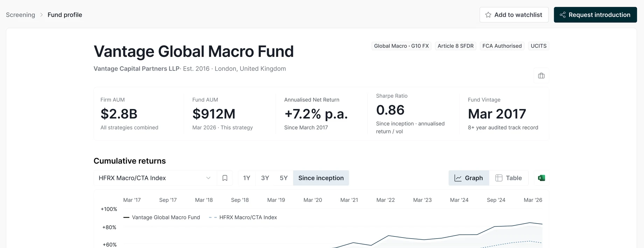
Task: Click Request introduction button
Action: pyautogui.click(x=595, y=15)
